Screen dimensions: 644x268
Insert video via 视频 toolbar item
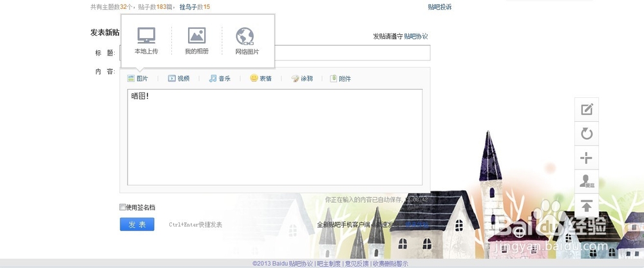(178, 79)
